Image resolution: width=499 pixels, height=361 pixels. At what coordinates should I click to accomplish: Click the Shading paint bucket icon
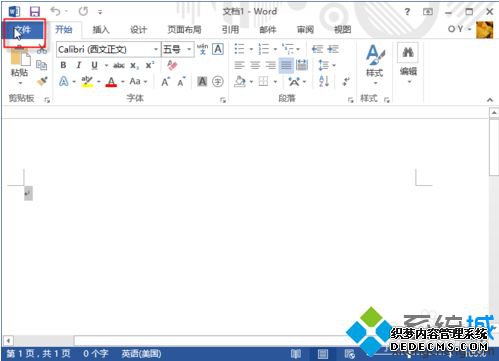click(239, 81)
